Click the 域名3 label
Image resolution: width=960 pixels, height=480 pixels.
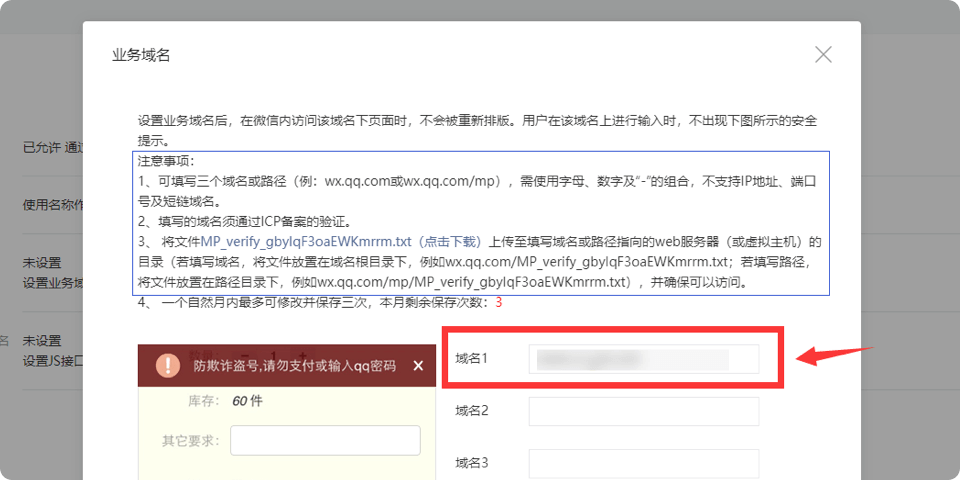click(471, 462)
